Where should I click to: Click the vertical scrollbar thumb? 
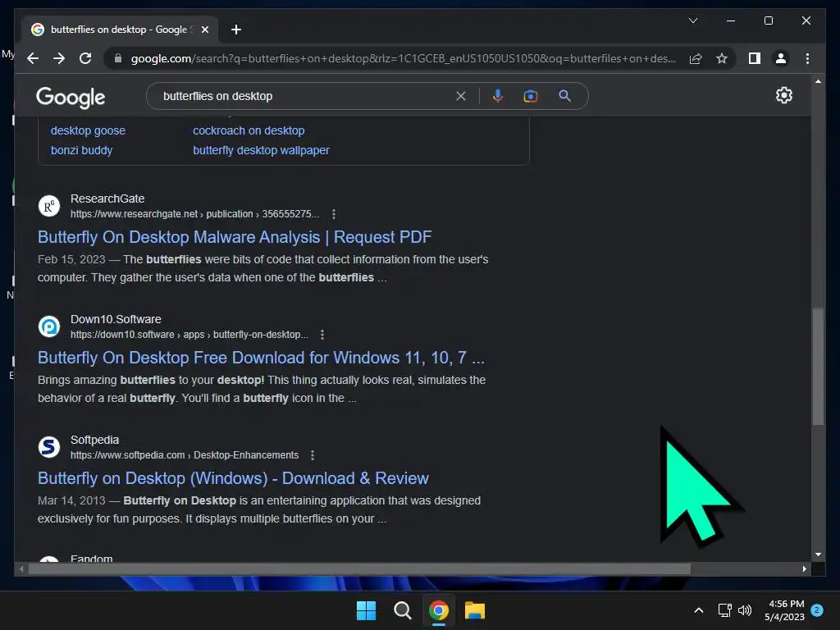pos(818,367)
